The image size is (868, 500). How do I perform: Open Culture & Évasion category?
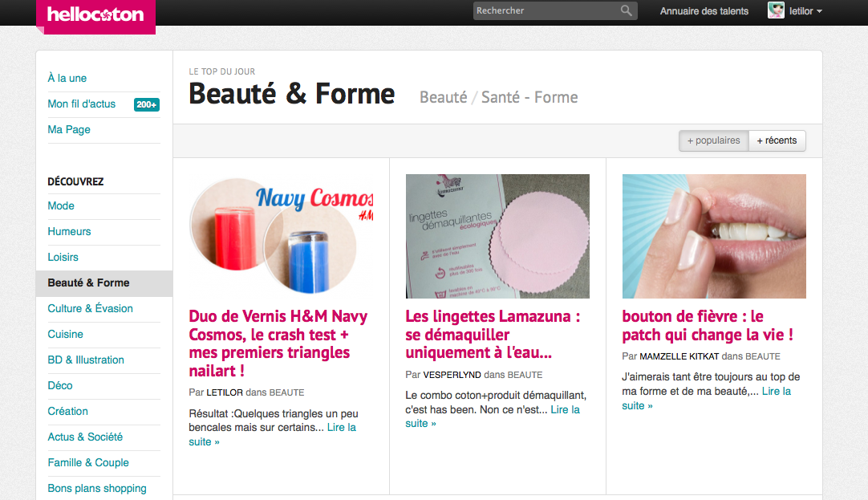point(90,308)
